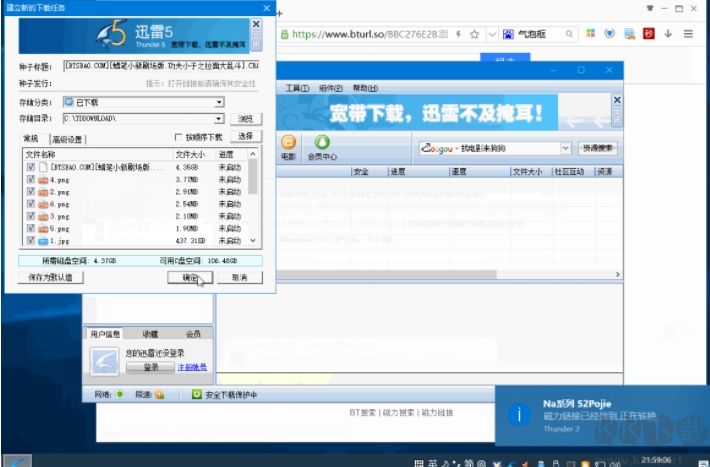
Task: Click the green 网络 status indicator
Action: coord(120,395)
